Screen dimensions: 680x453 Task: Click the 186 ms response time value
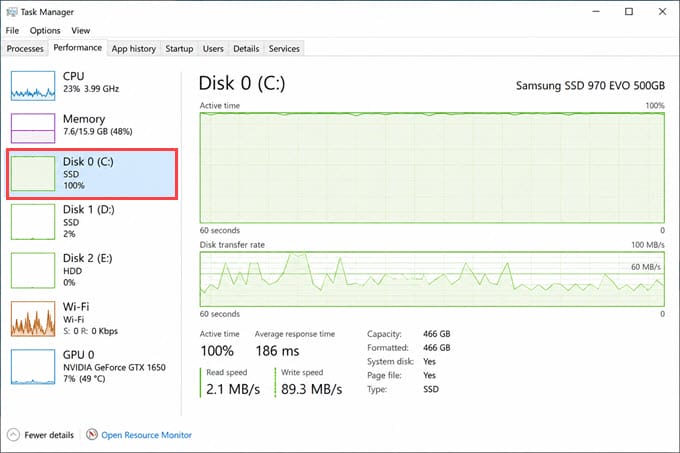click(x=277, y=351)
